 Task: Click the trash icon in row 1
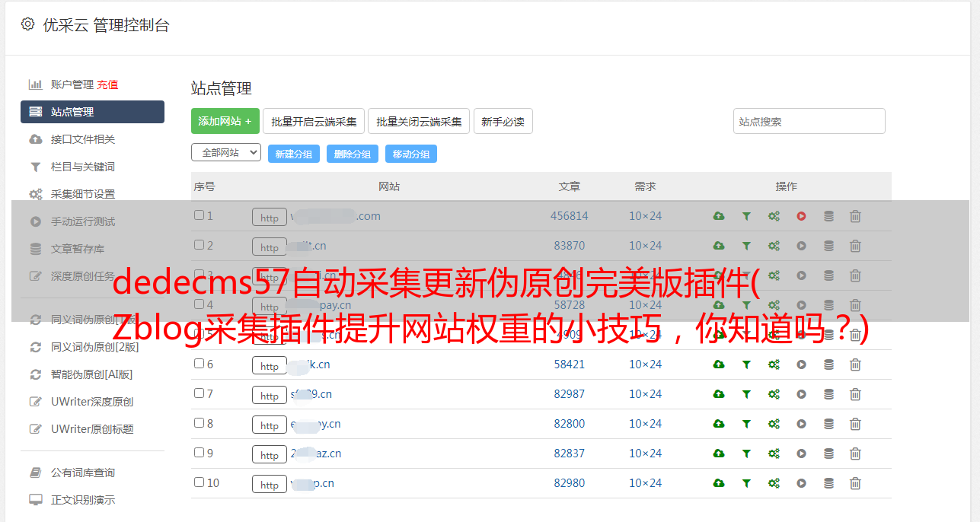coord(855,216)
